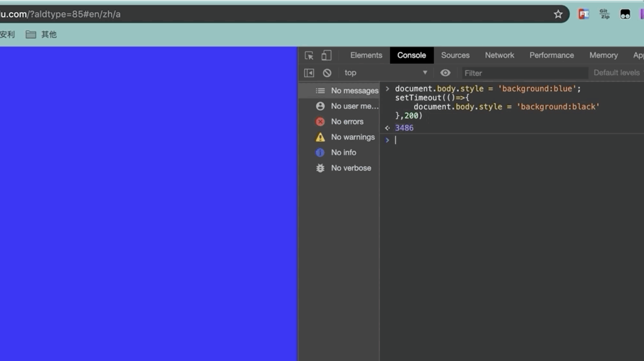Switch to the Elements tab

(x=366, y=55)
